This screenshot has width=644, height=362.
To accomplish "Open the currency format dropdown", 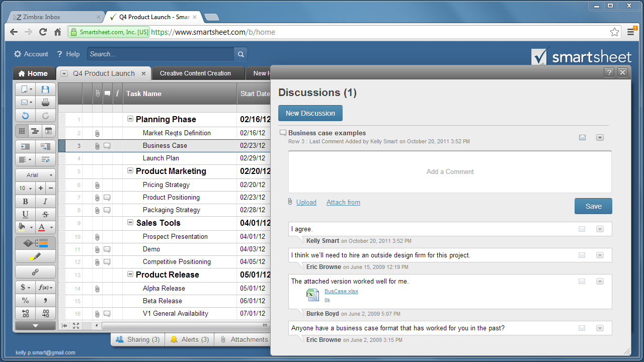I will (x=25, y=288).
